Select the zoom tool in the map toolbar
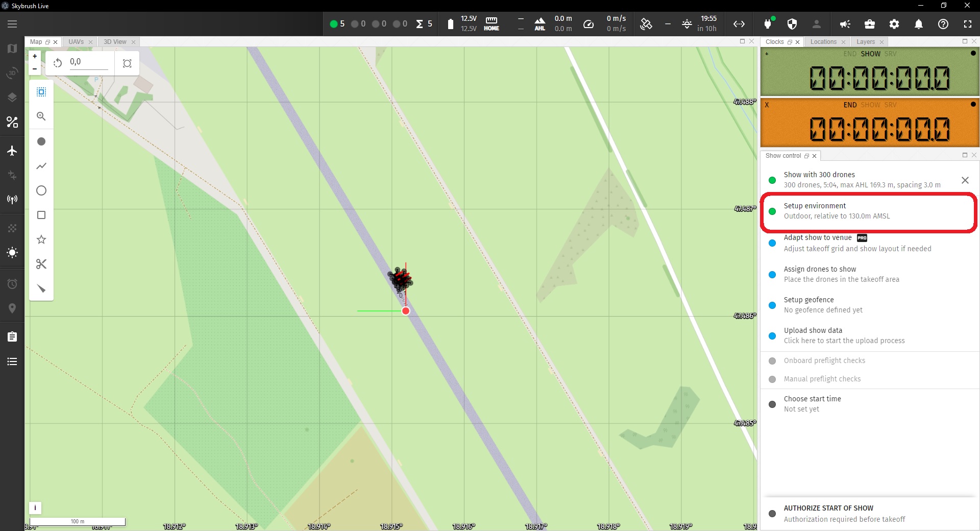Viewport: 980px width, 531px height. [x=40, y=116]
